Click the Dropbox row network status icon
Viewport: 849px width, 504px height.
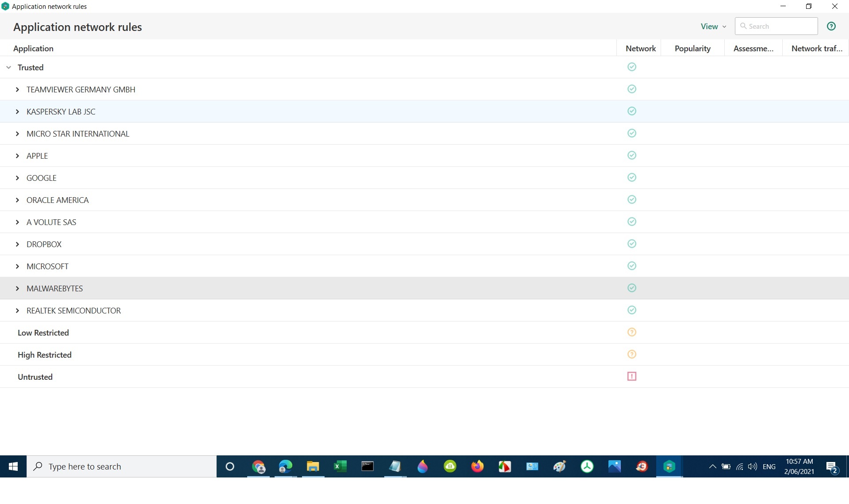[632, 244]
